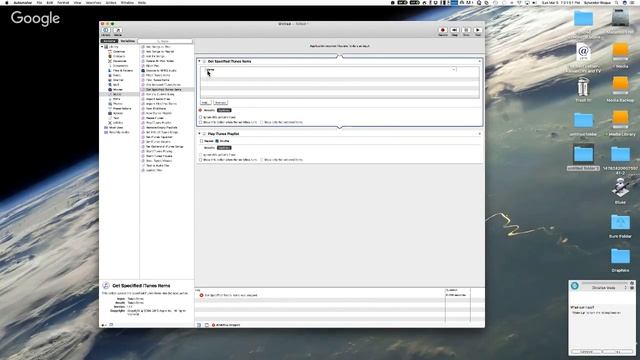
Task: Open the File menu in the menu bar
Action: pos(39,2)
